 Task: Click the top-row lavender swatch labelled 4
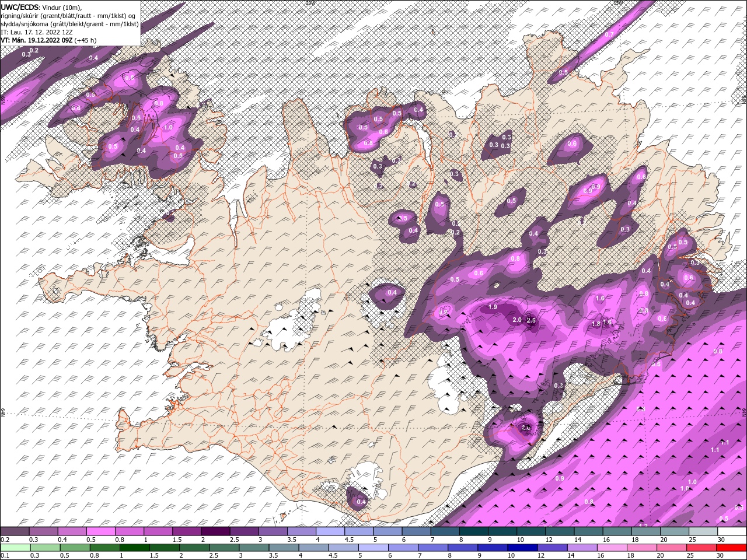point(329,531)
